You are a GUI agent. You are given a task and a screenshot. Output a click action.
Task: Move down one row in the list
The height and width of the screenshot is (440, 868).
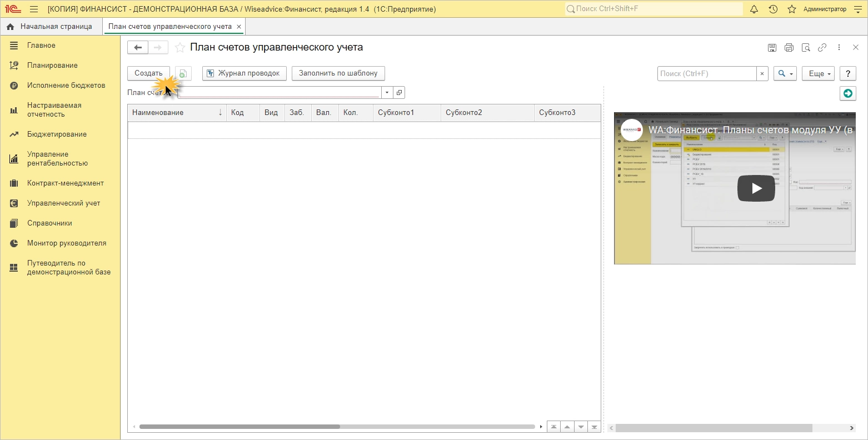[x=581, y=427]
